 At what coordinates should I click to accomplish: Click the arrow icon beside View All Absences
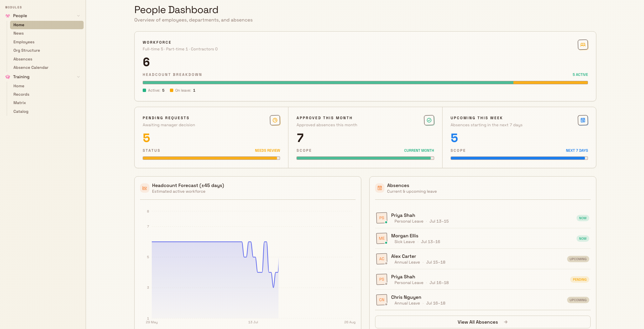point(506,322)
